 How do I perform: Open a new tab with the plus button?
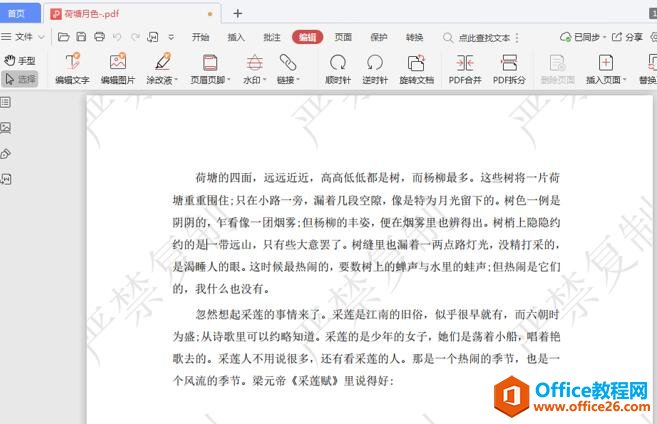click(x=238, y=13)
